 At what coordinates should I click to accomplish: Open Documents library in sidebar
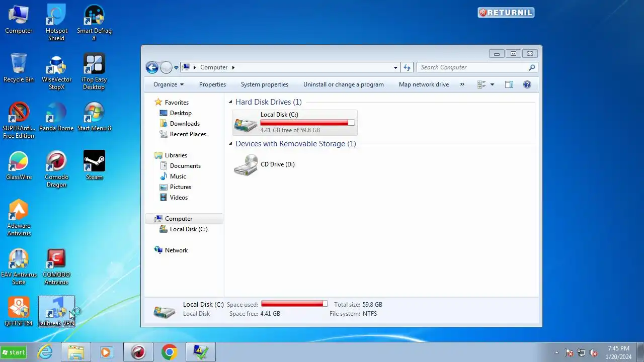point(185,166)
